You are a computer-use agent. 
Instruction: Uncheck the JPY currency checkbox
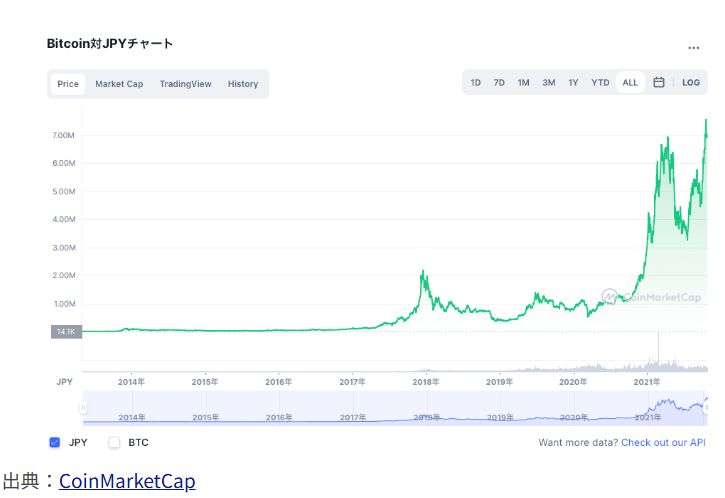tap(55, 442)
